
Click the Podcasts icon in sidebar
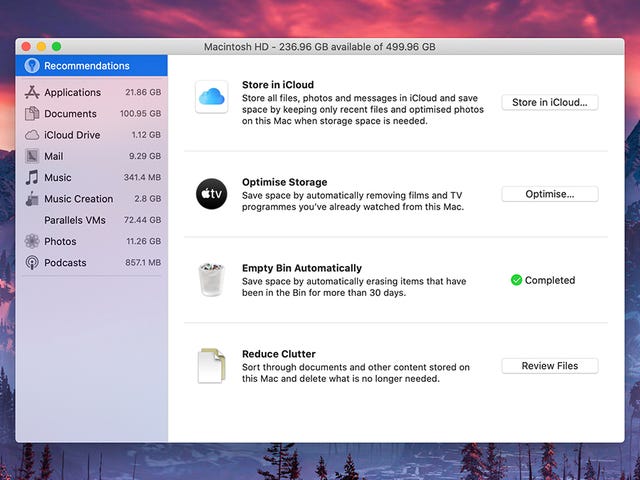click(x=32, y=262)
